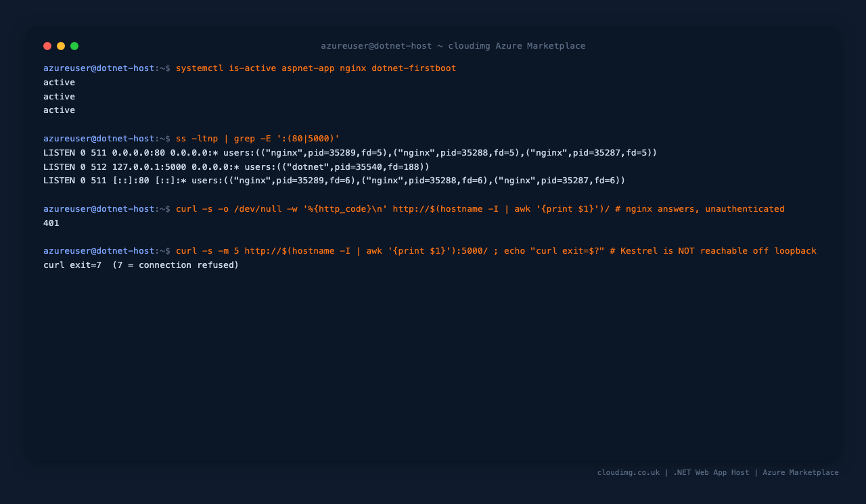
Task: Click the prompt before the ss command
Action: (107, 139)
